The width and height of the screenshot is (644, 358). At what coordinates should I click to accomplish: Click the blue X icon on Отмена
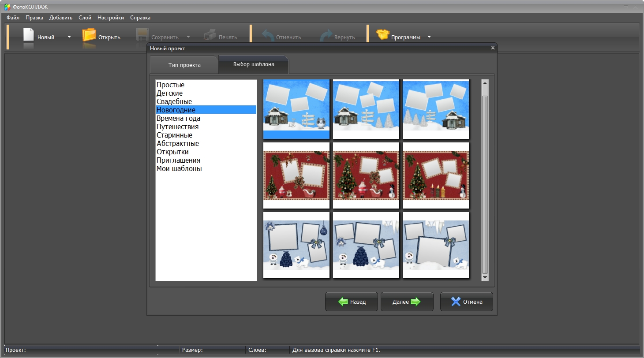point(456,302)
